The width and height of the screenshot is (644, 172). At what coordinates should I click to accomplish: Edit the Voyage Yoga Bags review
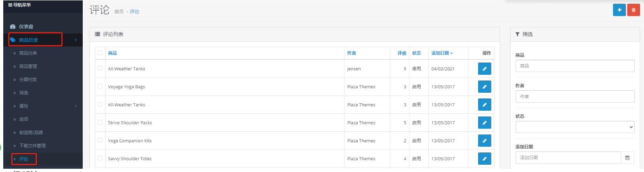click(x=485, y=87)
